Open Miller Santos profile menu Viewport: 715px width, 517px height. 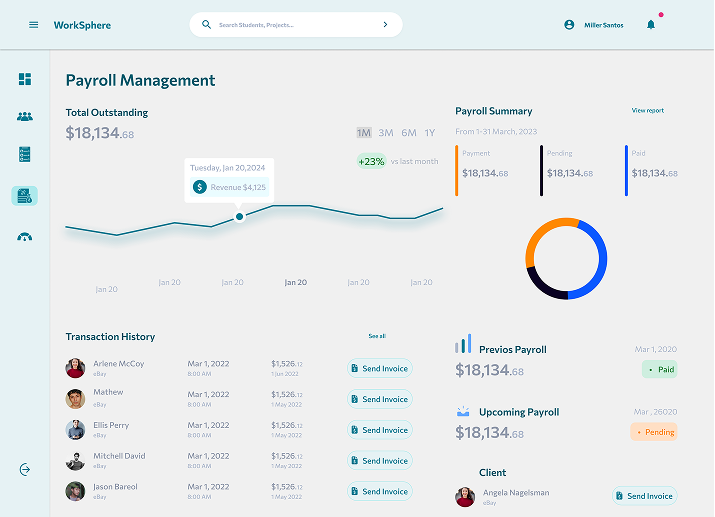pos(594,25)
